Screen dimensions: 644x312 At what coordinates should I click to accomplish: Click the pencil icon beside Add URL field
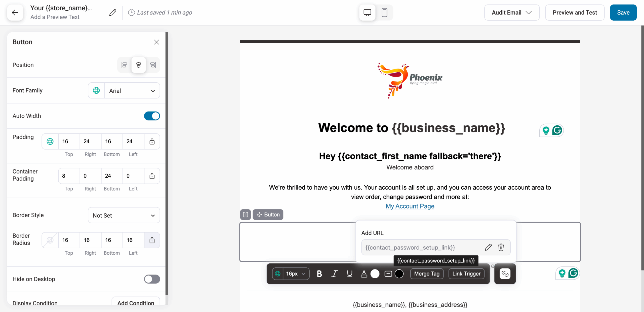(x=488, y=247)
